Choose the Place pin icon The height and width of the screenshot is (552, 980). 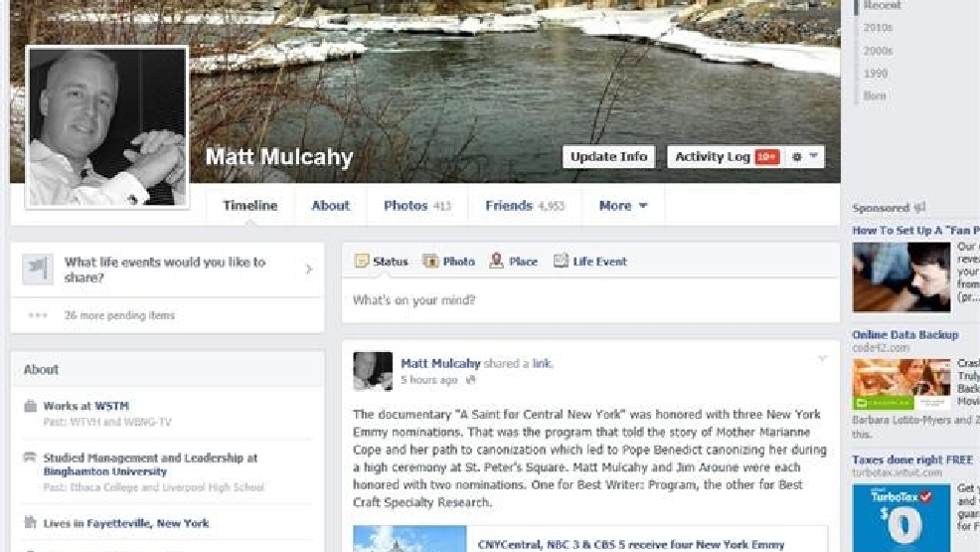(x=496, y=261)
